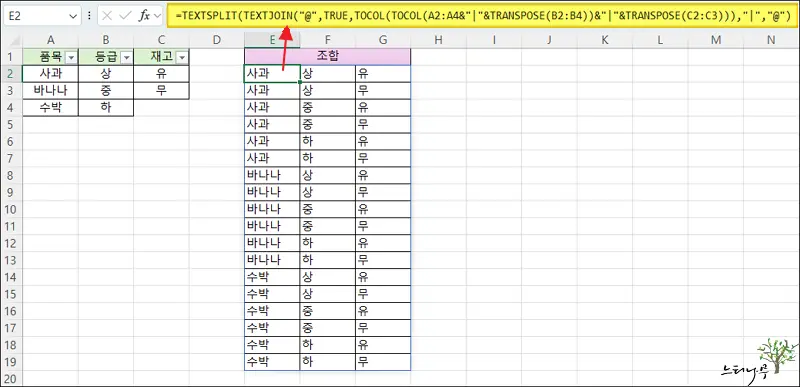Click cell A3 containing 바나나

pos(51,91)
